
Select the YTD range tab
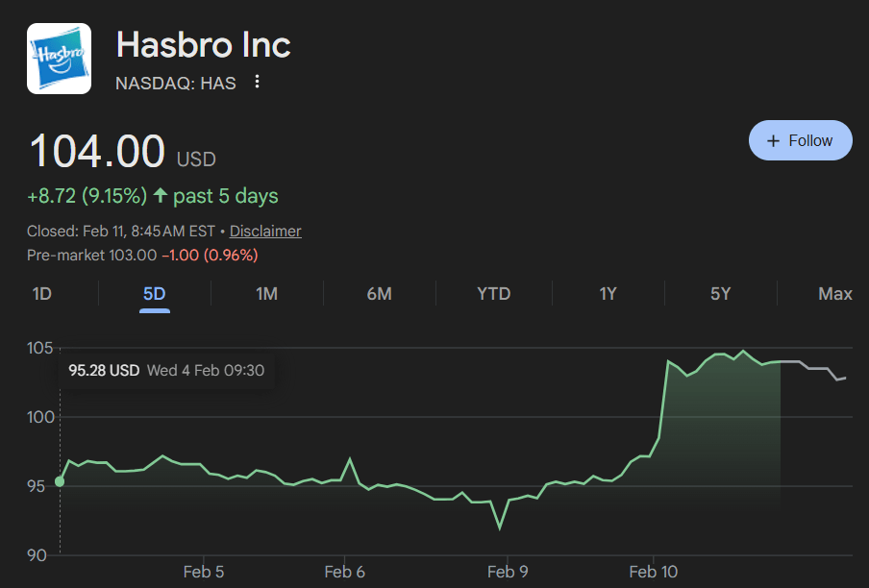click(493, 294)
